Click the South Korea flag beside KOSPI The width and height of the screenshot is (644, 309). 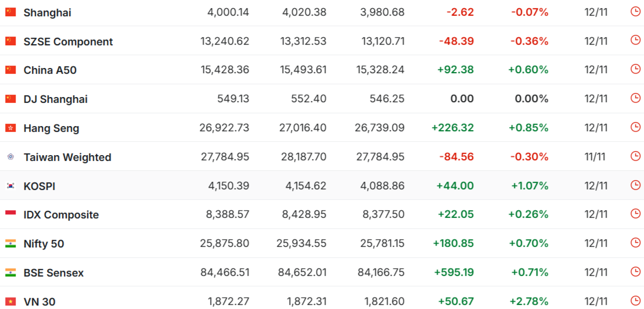10,186
